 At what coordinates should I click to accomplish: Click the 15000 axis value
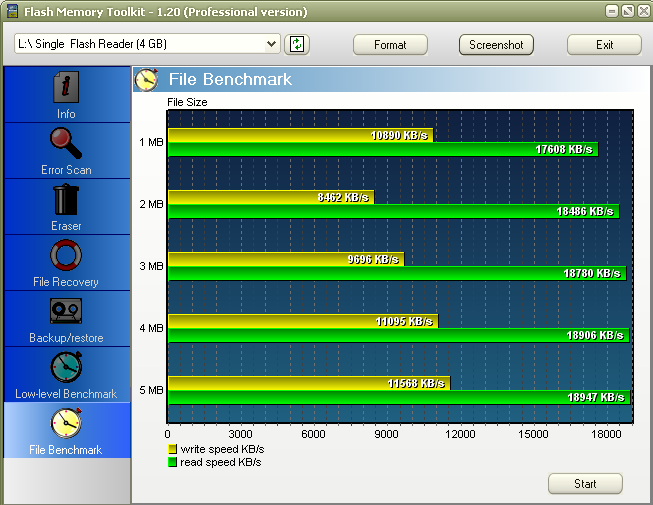(533, 434)
